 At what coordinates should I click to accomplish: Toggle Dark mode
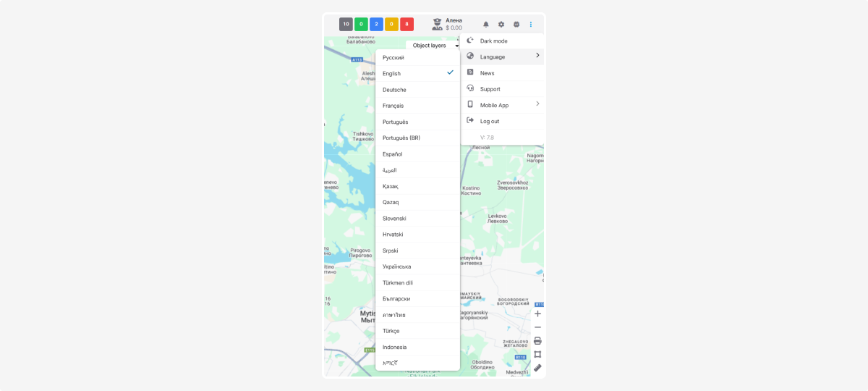[494, 41]
